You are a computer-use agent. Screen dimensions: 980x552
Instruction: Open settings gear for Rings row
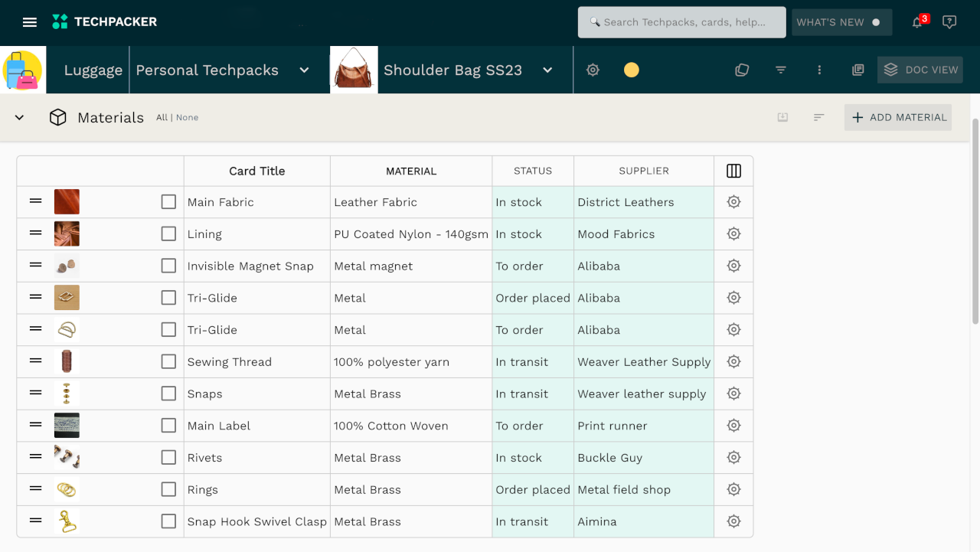click(733, 489)
